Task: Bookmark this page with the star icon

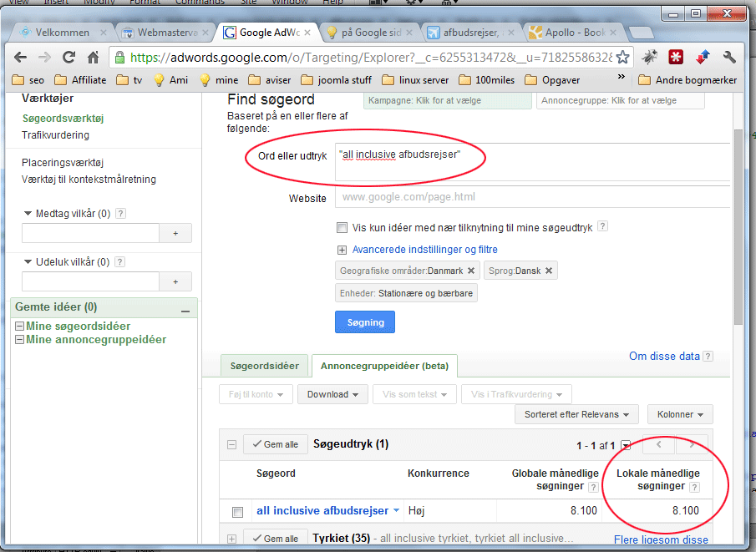Action: (622, 58)
